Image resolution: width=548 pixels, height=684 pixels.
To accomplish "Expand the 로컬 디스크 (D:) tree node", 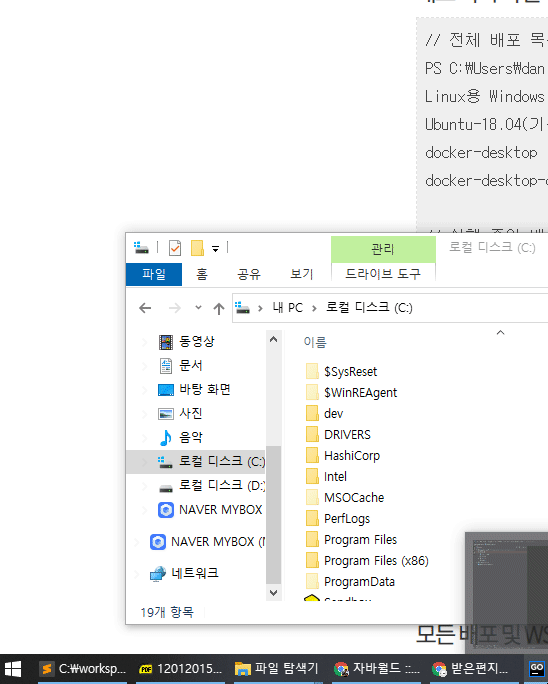I will [145, 486].
